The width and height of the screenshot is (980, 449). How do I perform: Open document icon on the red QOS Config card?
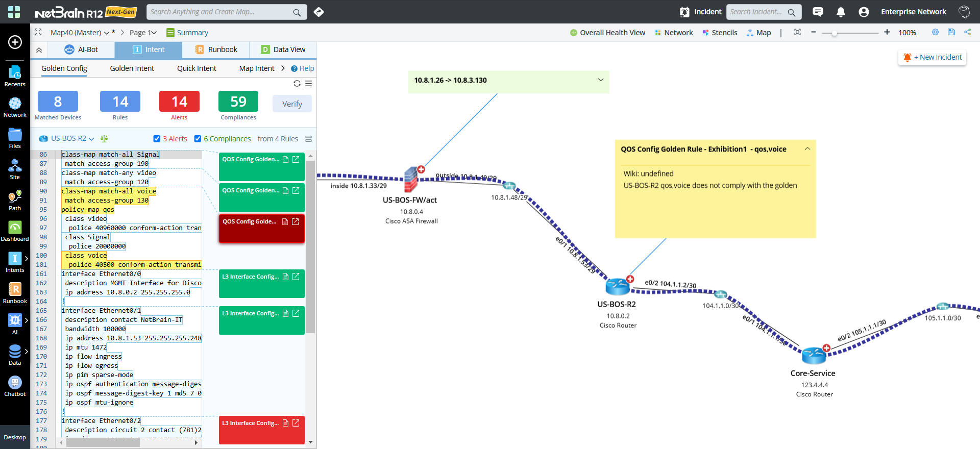tap(285, 221)
